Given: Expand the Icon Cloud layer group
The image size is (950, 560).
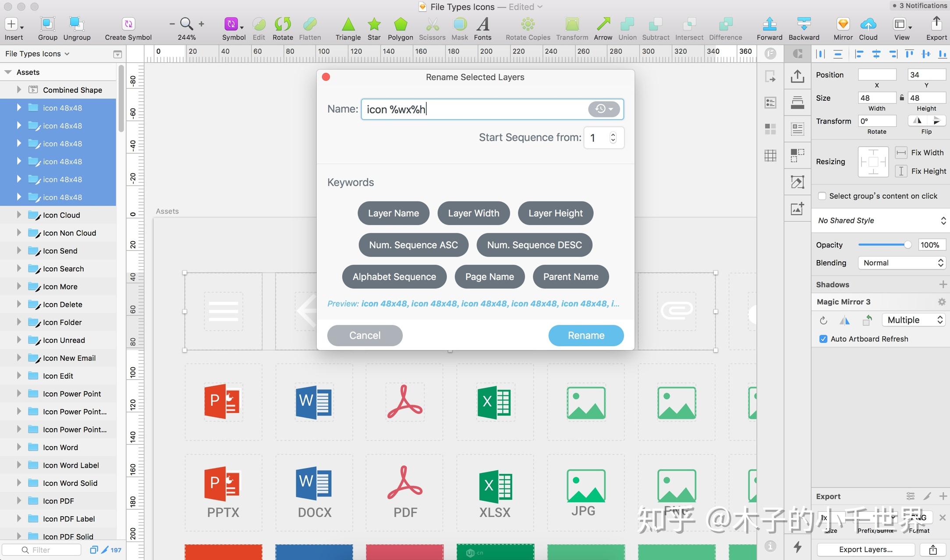Looking at the screenshot, I should pos(19,215).
